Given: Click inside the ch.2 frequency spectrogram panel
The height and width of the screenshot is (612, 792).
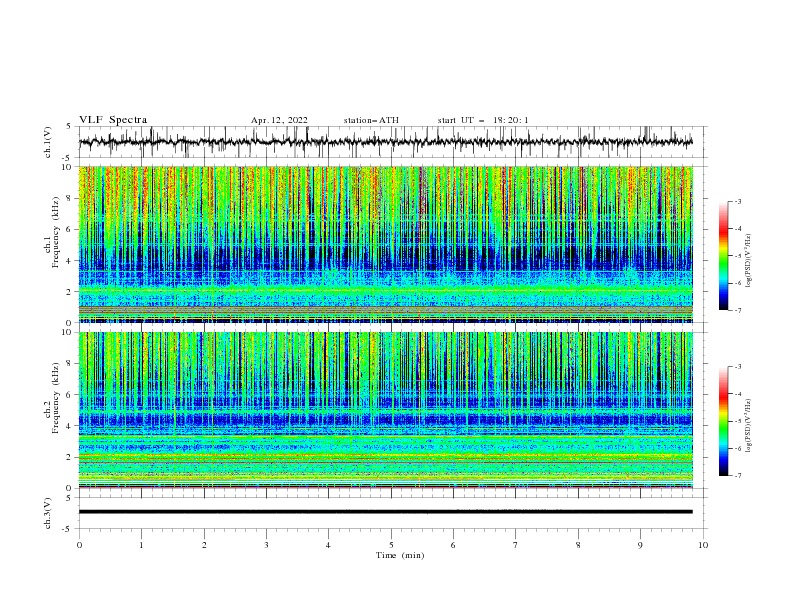Looking at the screenshot, I should (x=385, y=410).
